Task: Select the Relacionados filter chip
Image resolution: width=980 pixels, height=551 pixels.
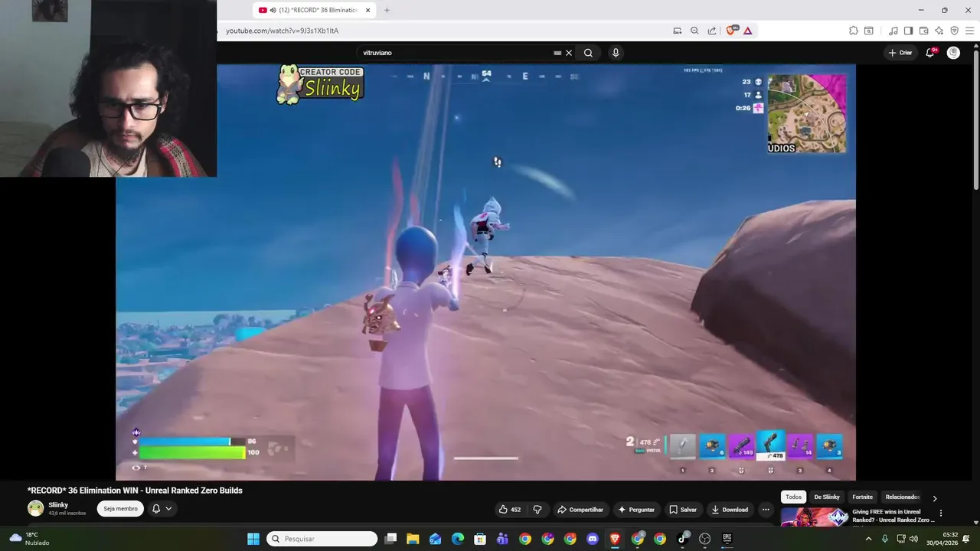Action: (x=902, y=497)
